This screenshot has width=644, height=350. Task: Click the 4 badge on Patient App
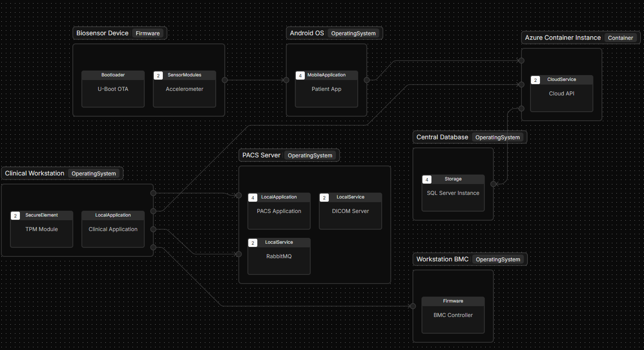coord(300,76)
